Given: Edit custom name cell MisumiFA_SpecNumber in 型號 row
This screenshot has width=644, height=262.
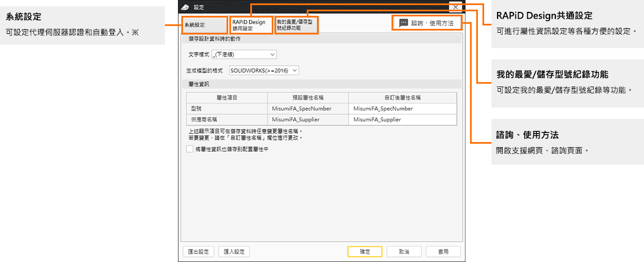Looking at the screenshot, I should coord(402,109).
